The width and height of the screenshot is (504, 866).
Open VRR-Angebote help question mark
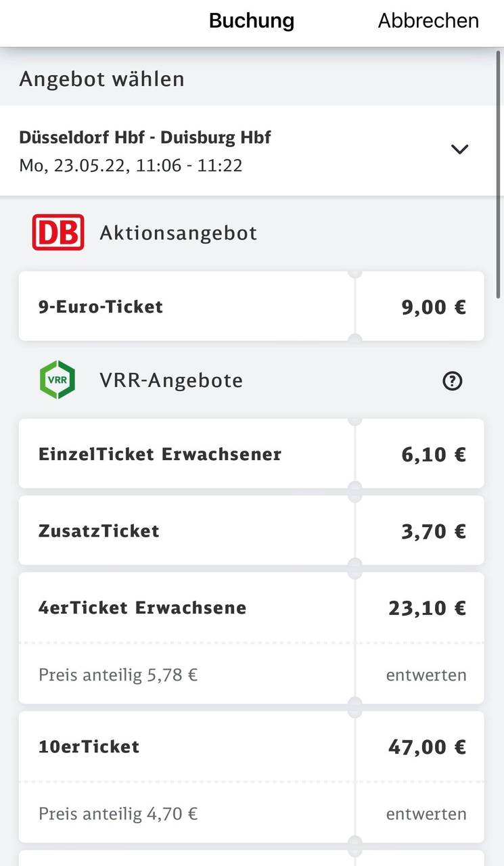click(x=452, y=382)
